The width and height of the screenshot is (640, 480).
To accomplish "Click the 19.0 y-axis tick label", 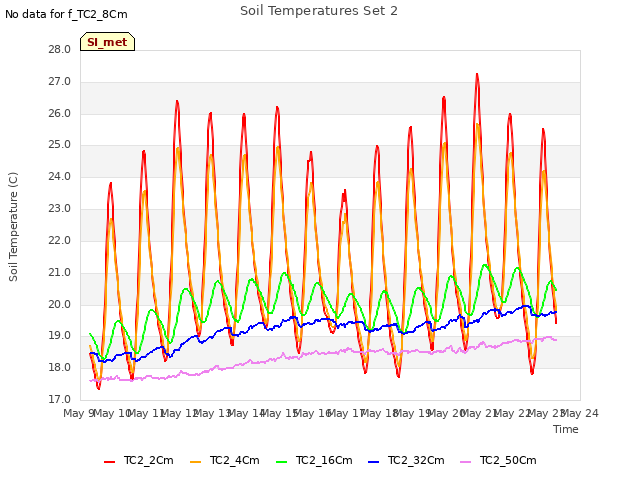I will pyautogui.click(x=59, y=336).
